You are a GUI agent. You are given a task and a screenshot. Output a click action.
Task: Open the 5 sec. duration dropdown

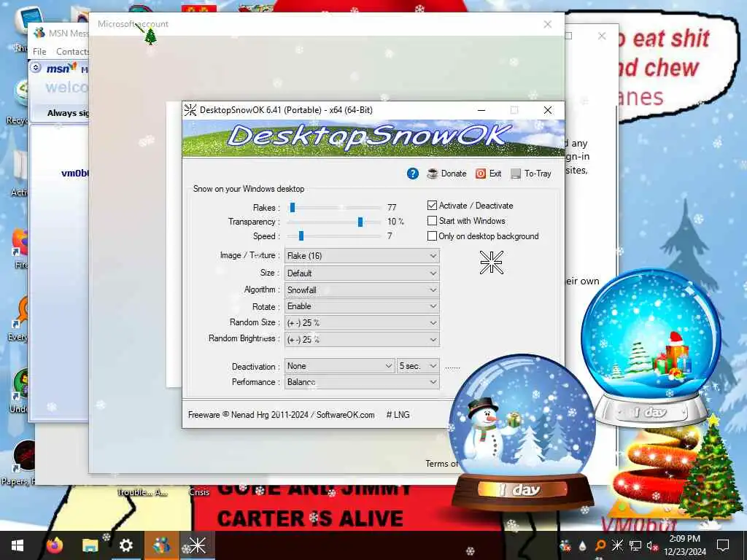[x=418, y=366]
